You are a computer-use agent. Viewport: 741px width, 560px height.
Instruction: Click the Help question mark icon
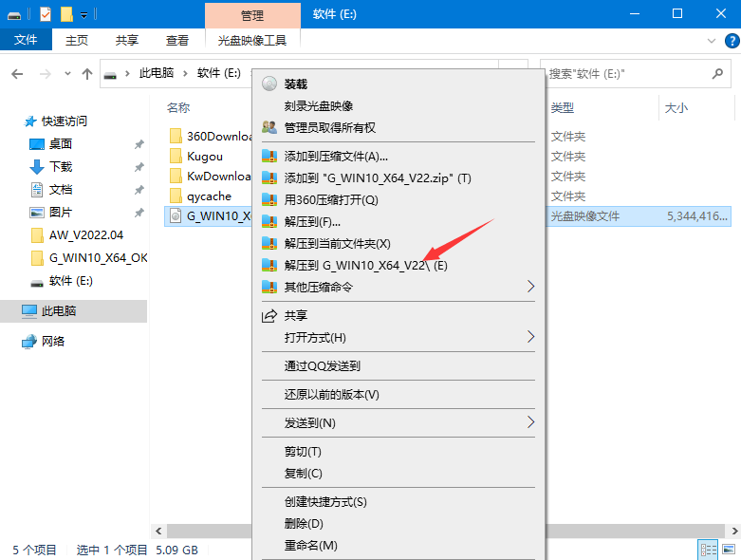[732, 41]
